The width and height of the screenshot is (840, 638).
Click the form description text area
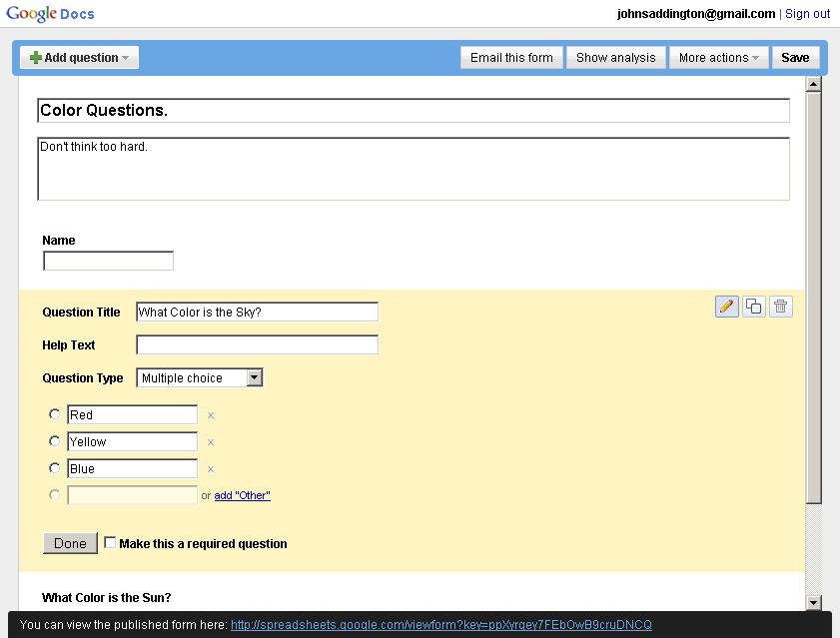[414, 169]
